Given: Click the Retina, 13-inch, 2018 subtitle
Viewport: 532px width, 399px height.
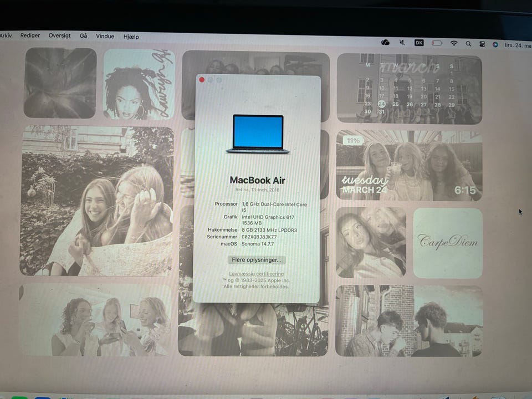Looking at the screenshot, I should coord(257,190).
